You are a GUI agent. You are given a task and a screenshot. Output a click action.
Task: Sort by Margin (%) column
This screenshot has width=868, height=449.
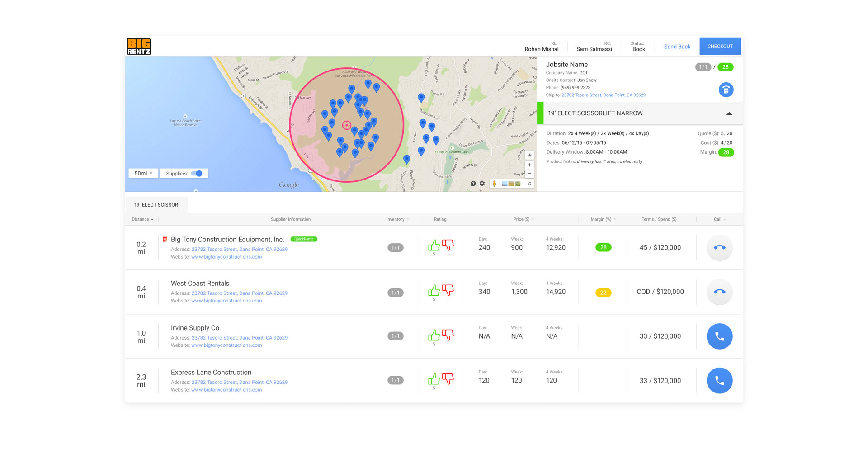pos(603,219)
